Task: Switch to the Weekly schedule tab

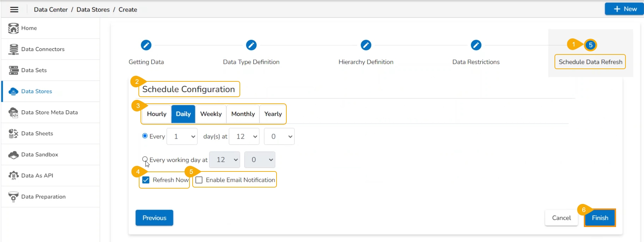Action: coord(211,114)
